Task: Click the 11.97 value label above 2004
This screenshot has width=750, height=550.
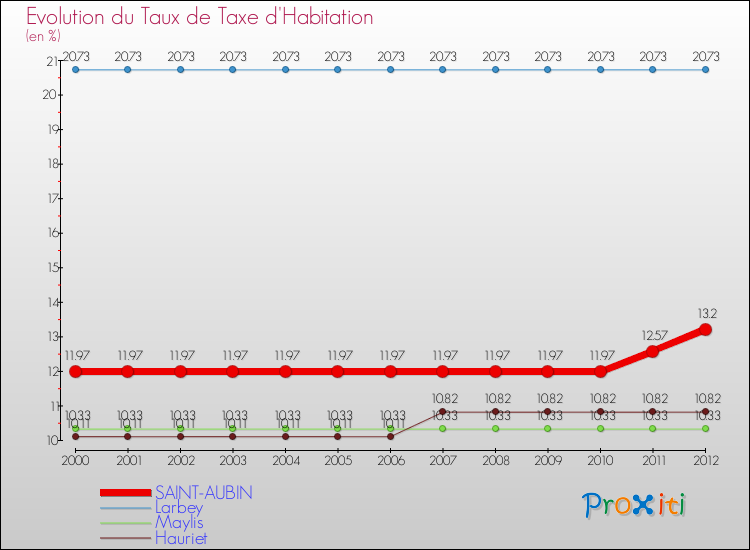Action: 287,355
